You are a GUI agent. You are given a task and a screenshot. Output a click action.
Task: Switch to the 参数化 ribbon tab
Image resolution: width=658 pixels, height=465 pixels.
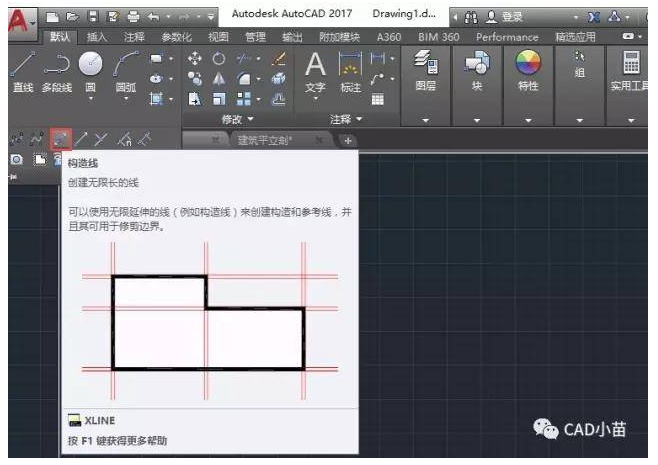(x=176, y=37)
